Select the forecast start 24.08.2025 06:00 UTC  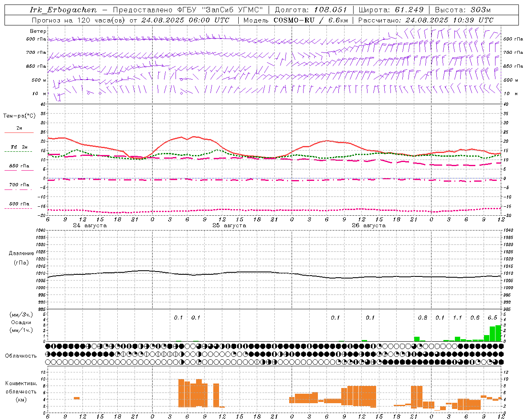(x=185, y=20)
